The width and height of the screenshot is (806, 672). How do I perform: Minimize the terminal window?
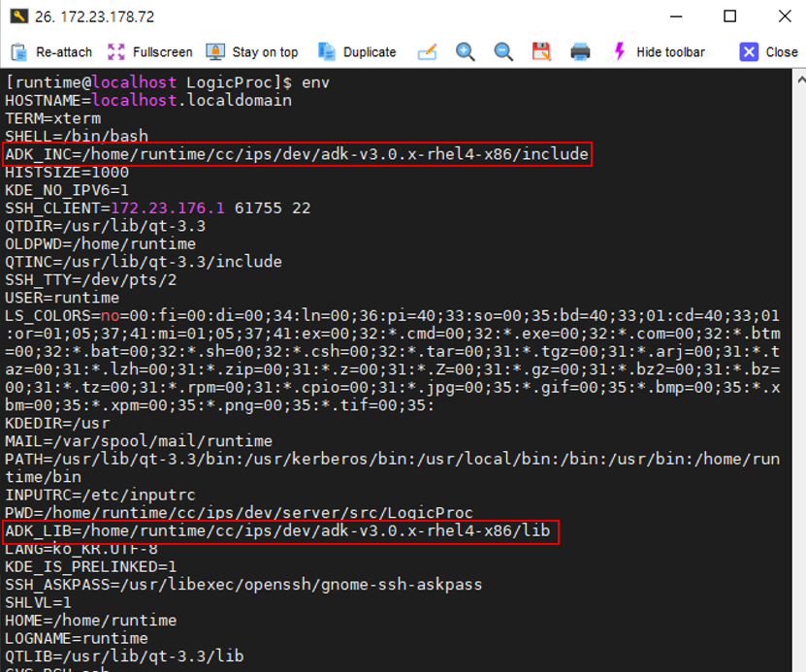click(x=675, y=16)
